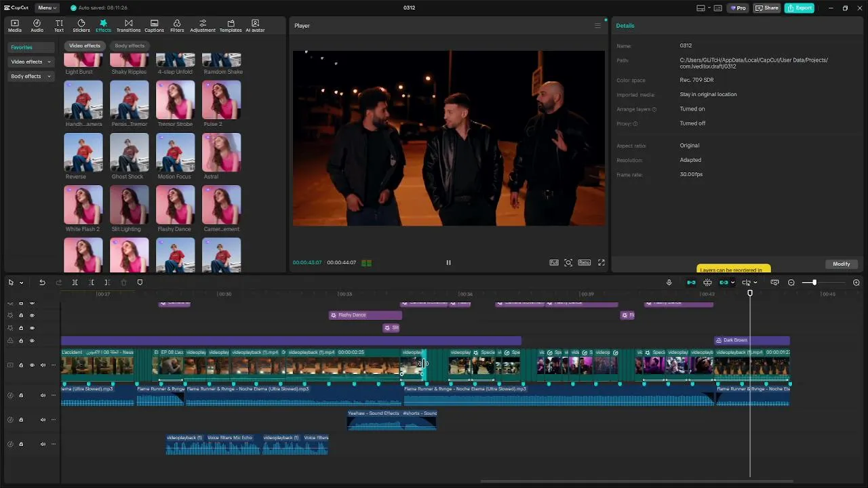Open the aspect Ratio option
The image size is (868, 488).
click(x=584, y=263)
